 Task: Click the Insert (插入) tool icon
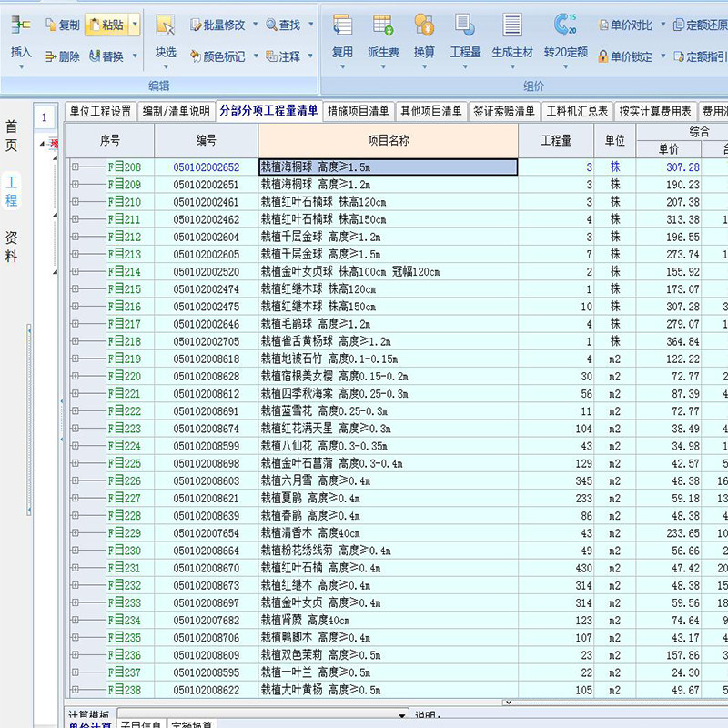[x=20, y=25]
